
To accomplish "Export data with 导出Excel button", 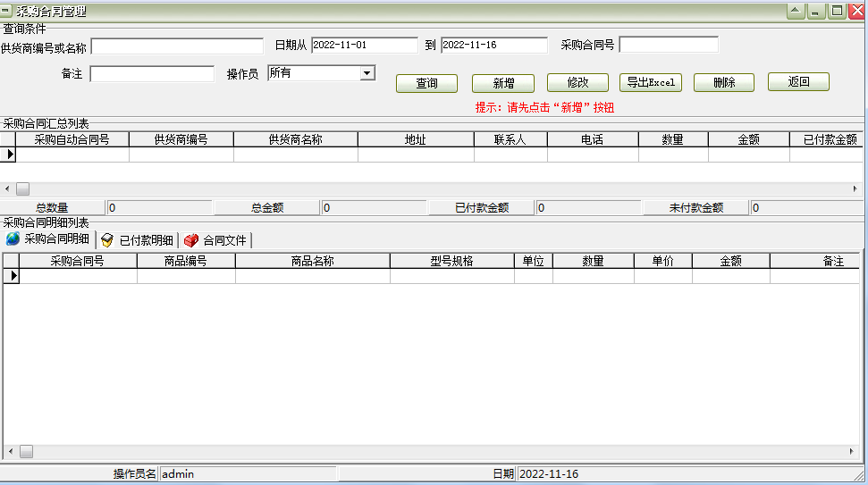I will coord(651,82).
